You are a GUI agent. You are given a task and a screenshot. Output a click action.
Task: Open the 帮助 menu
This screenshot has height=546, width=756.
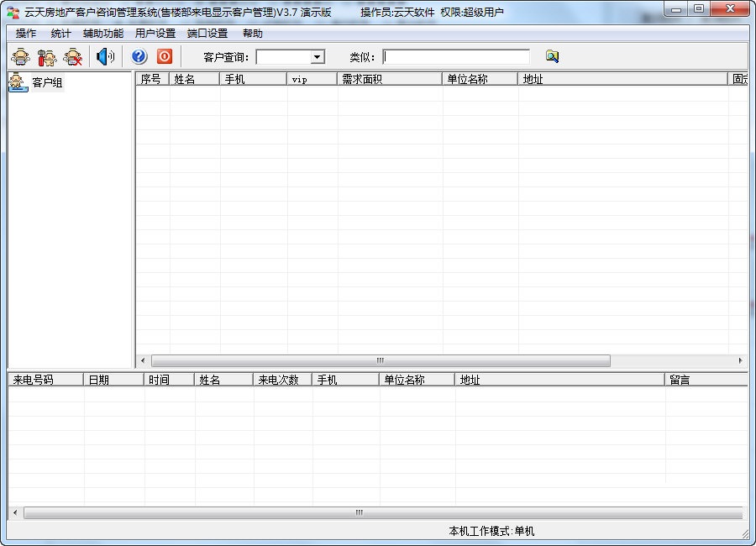pyautogui.click(x=252, y=34)
